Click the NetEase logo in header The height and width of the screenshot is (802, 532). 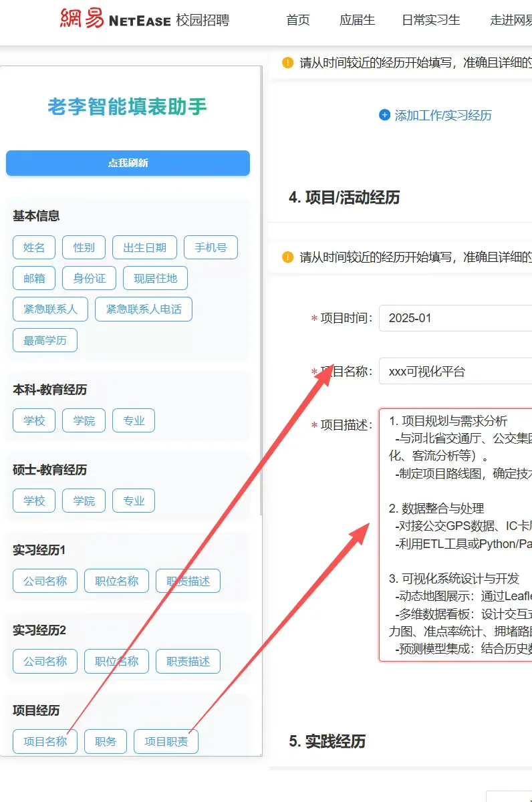click(x=115, y=19)
